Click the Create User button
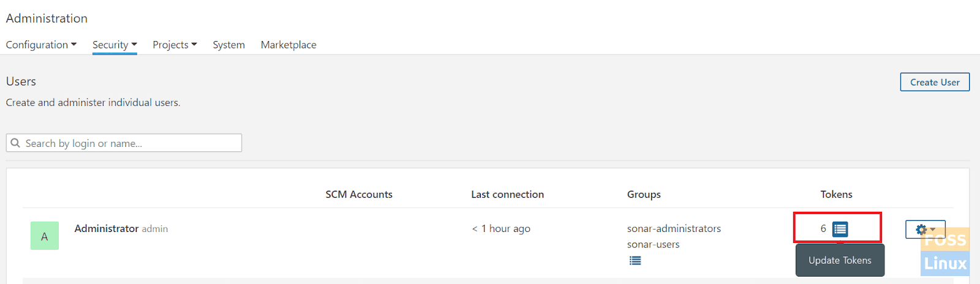Viewport: 980px width, 284px height. coord(935,82)
